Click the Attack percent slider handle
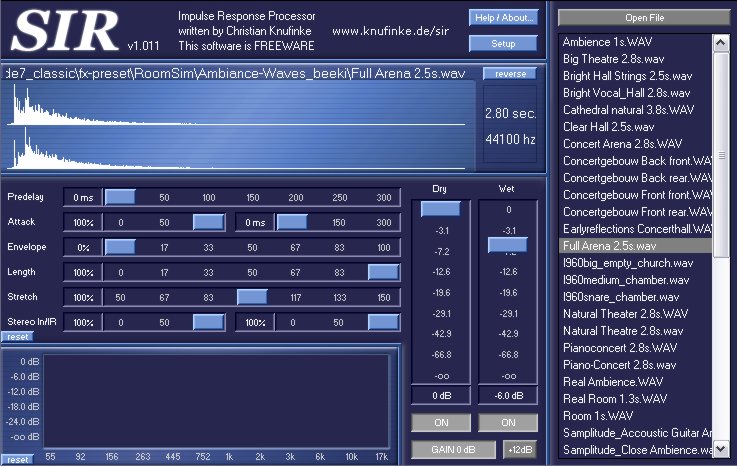737x466 pixels. 208,222
